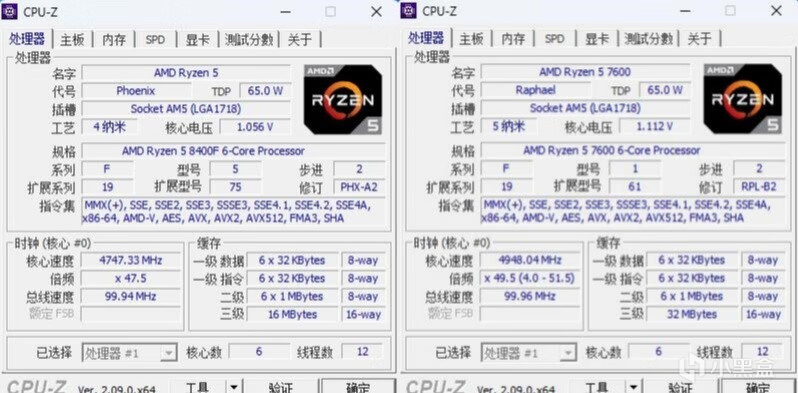Open the 处理器 #1 selector in the 8400F window
The width and height of the screenshot is (798, 393).
point(130,352)
